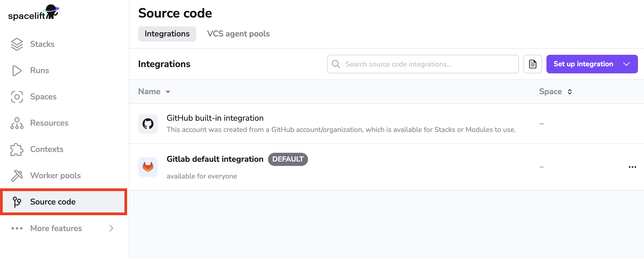Open the Set up integration dropdown arrow
Screen dimensions: 644x259
point(626,64)
